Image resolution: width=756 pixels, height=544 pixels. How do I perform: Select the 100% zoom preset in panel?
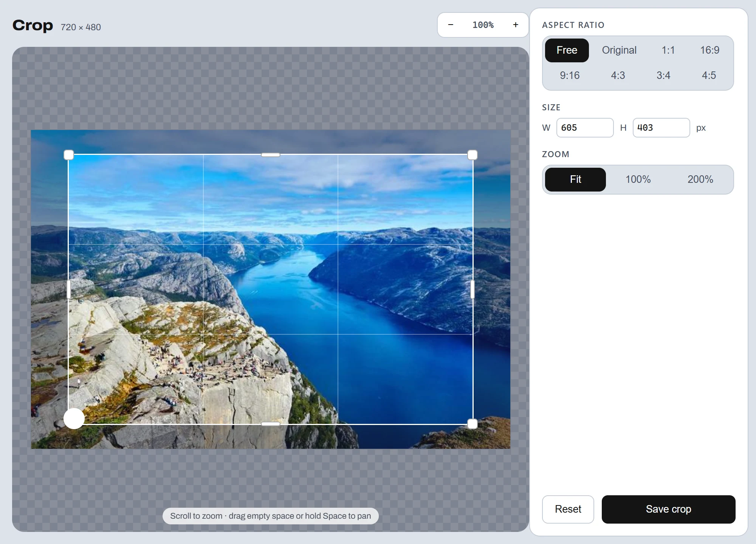tap(638, 179)
